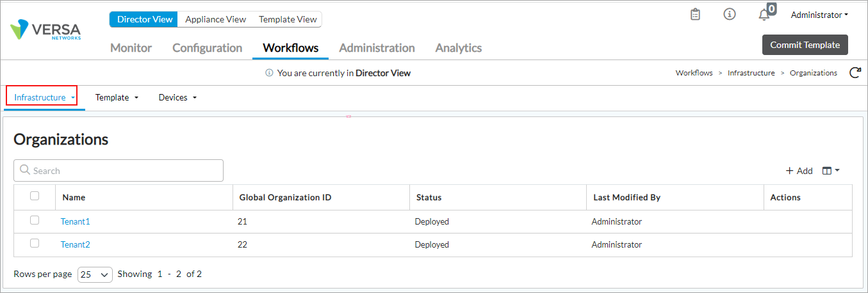Open the Tenant1 organization link

(x=75, y=221)
